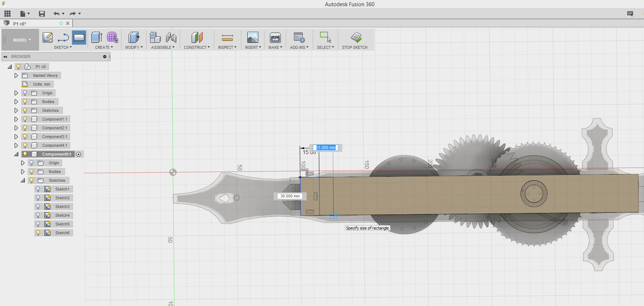644x306 pixels.
Task: Open the SKETCH menu
Action: click(x=63, y=47)
